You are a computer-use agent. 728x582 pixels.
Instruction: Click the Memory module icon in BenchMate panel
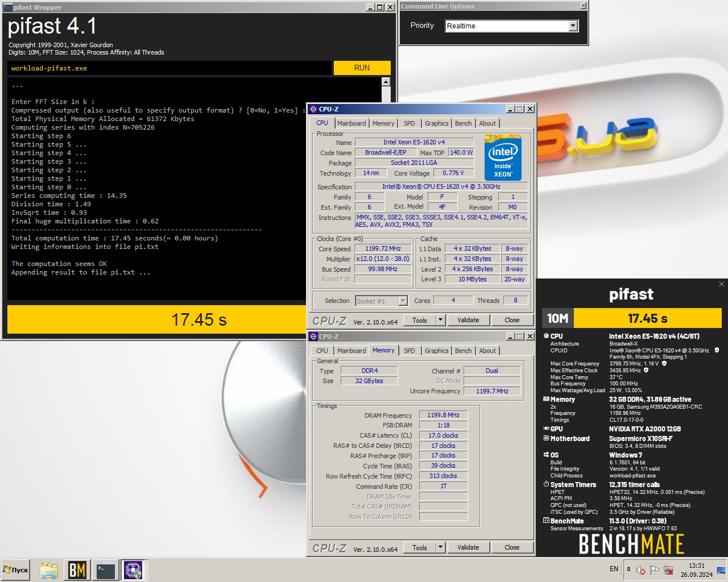pos(546,400)
